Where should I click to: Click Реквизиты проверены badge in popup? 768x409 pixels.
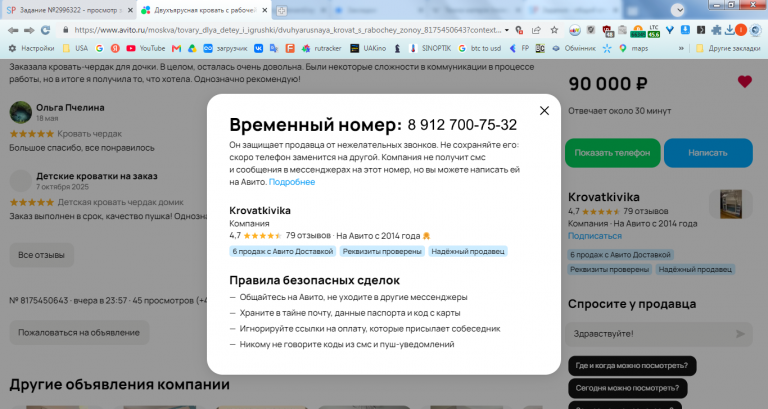click(382, 251)
